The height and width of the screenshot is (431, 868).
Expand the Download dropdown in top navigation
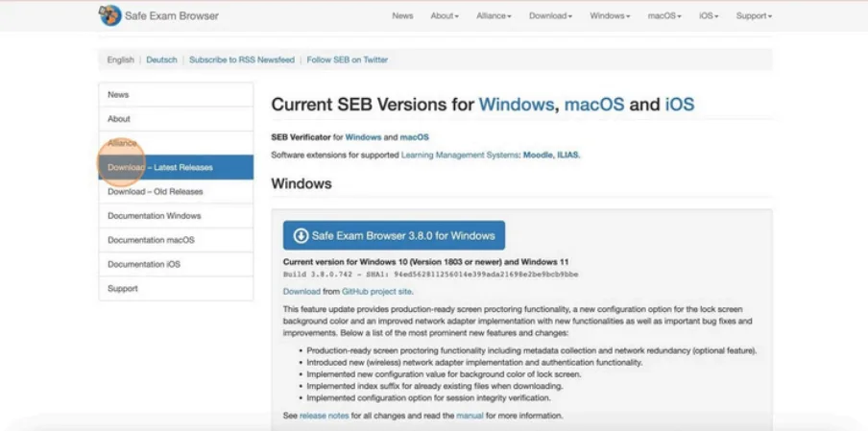pos(550,16)
